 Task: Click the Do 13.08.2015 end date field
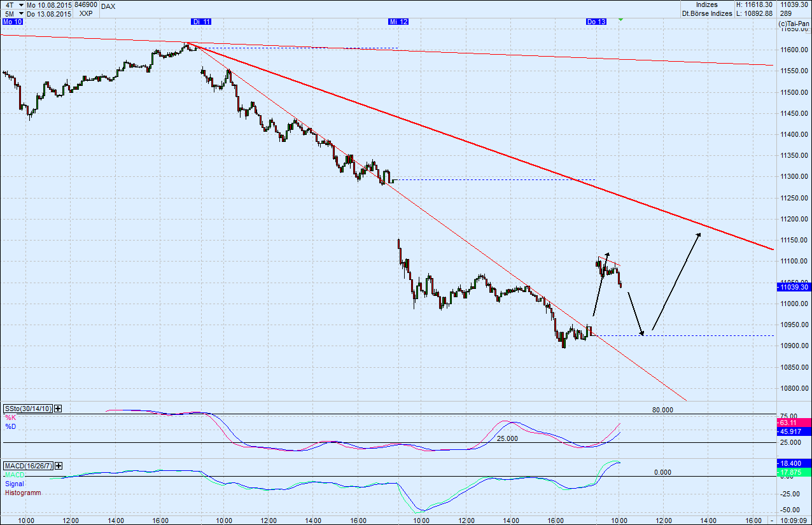48,13
